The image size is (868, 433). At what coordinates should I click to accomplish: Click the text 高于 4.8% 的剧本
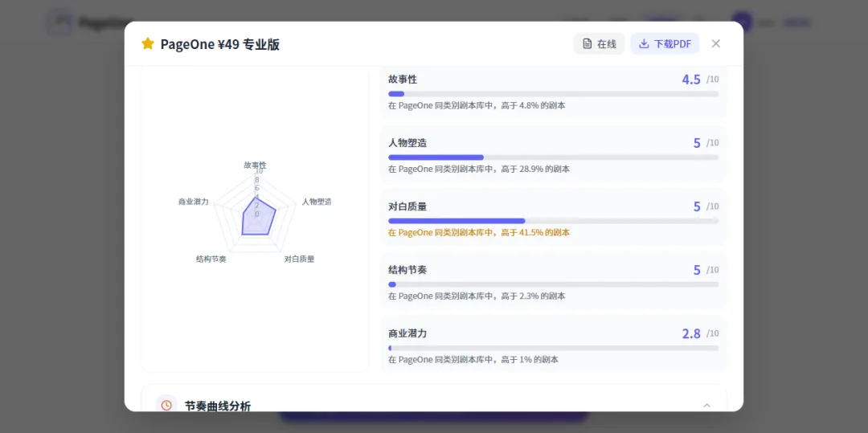click(x=533, y=105)
